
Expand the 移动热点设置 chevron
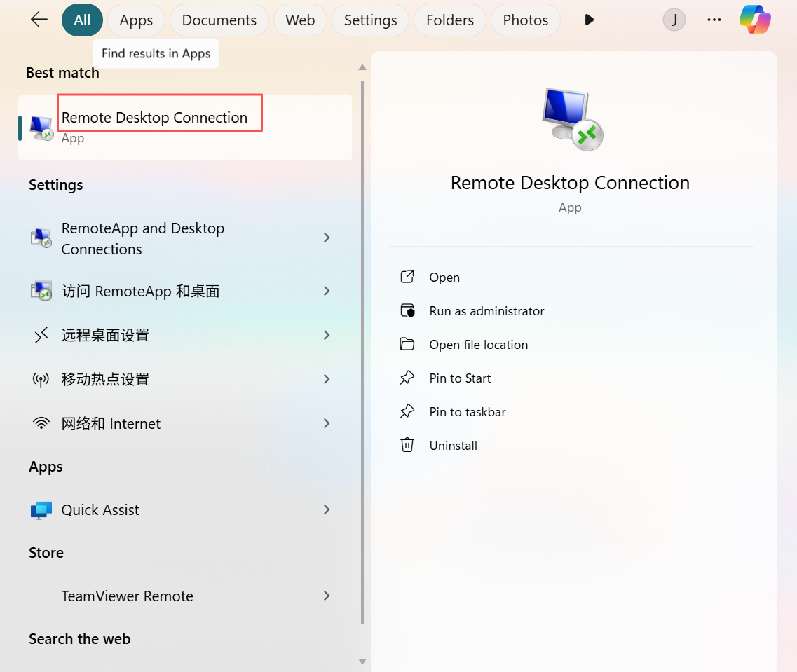coord(327,379)
